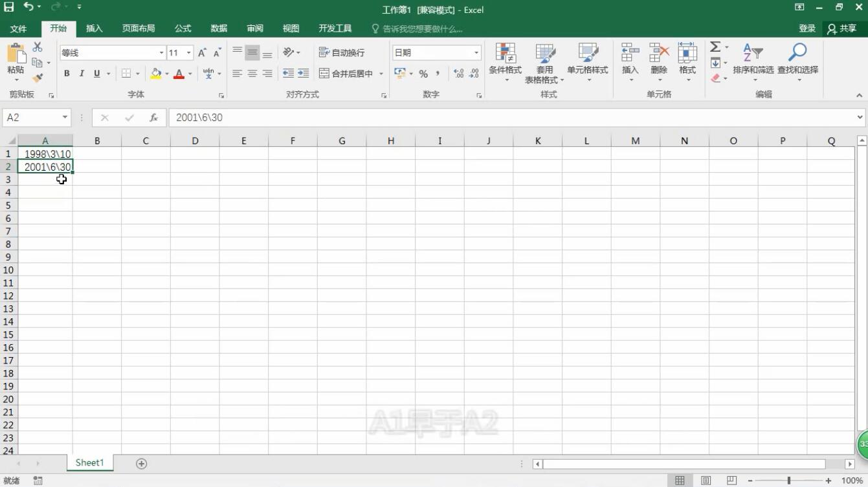Open 套用表格格式 table format menu

point(544,63)
